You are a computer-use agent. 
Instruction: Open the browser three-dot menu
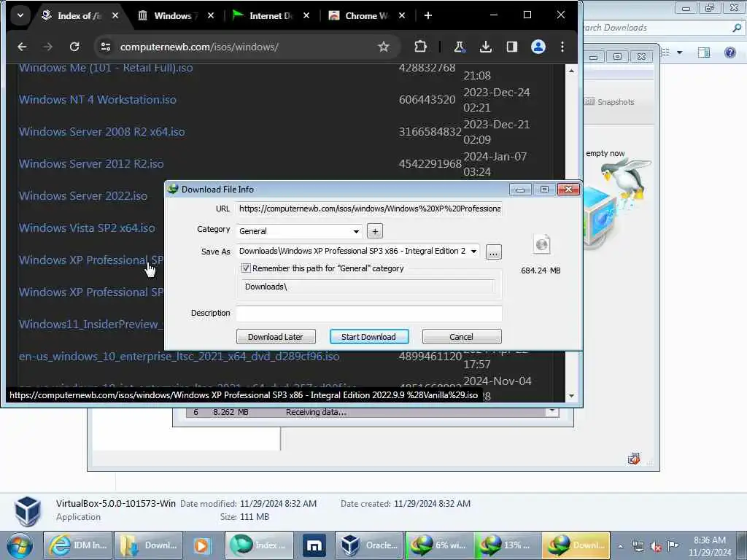click(562, 47)
